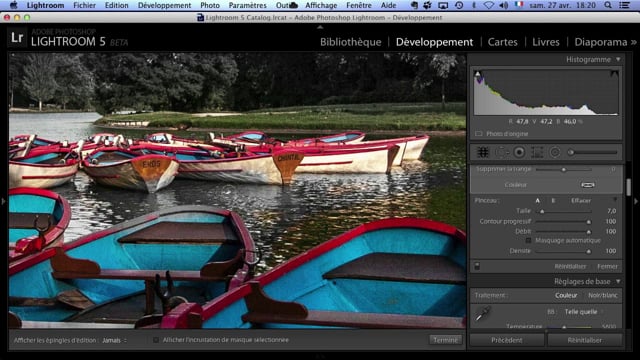Adjust the Taille slider
Viewport: 640px width, 360px height.
[x=563, y=211]
